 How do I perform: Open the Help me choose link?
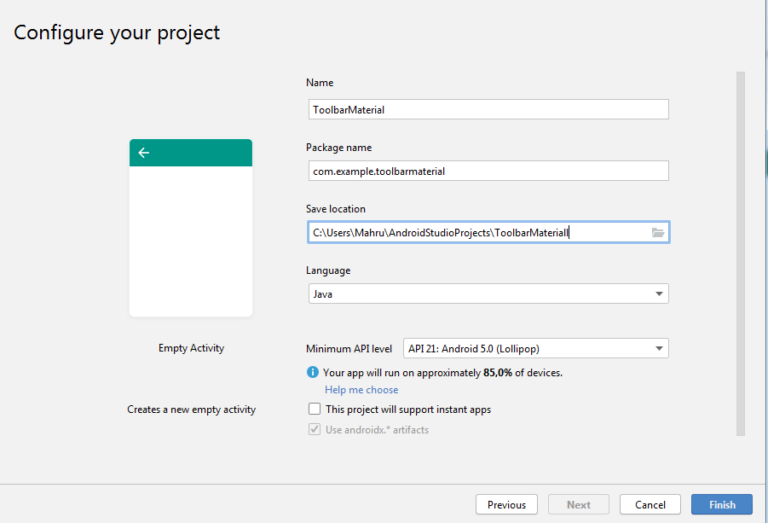[361, 390]
